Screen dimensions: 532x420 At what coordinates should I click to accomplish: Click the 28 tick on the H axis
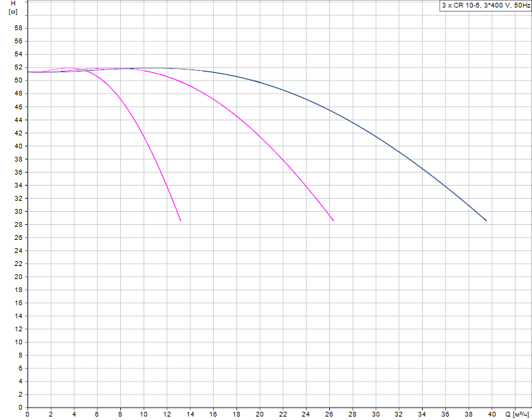click(x=19, y=224)
